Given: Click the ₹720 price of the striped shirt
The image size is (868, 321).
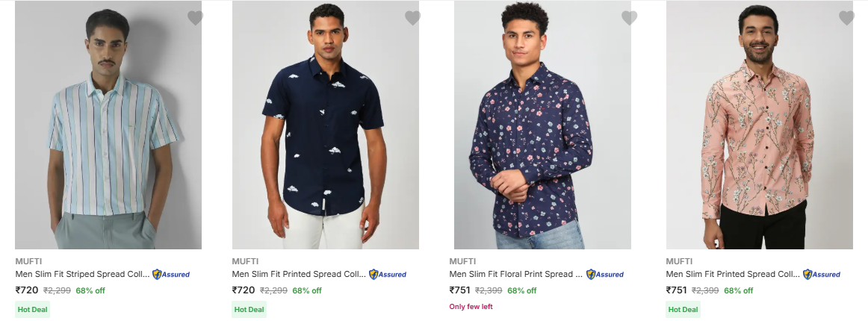Looking at the screenshot, I should click(27, 290).
